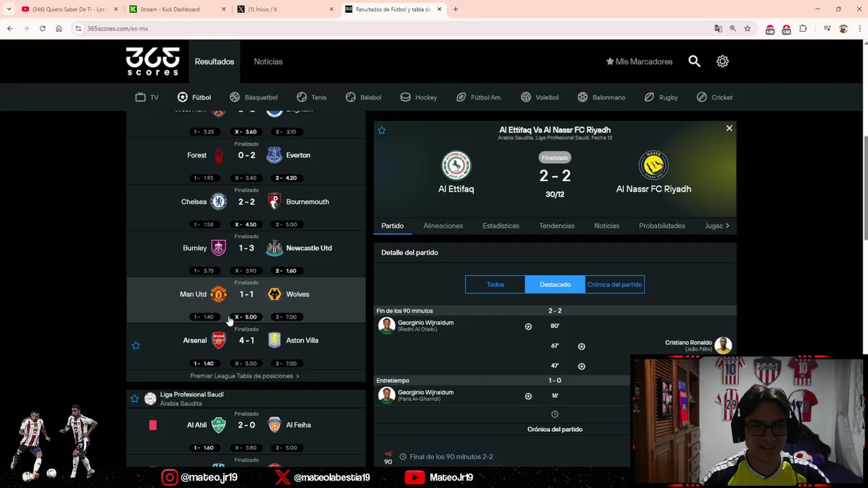The width and height of the screenshot is (868, 488).
Task: Switch to the YouTube browser tab
Action: click(69, 9)
